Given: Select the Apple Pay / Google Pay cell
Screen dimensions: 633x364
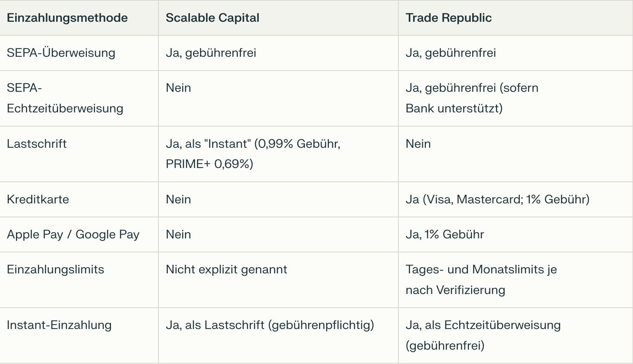Looking at the screenshot, I should click(x=73, y=234).
